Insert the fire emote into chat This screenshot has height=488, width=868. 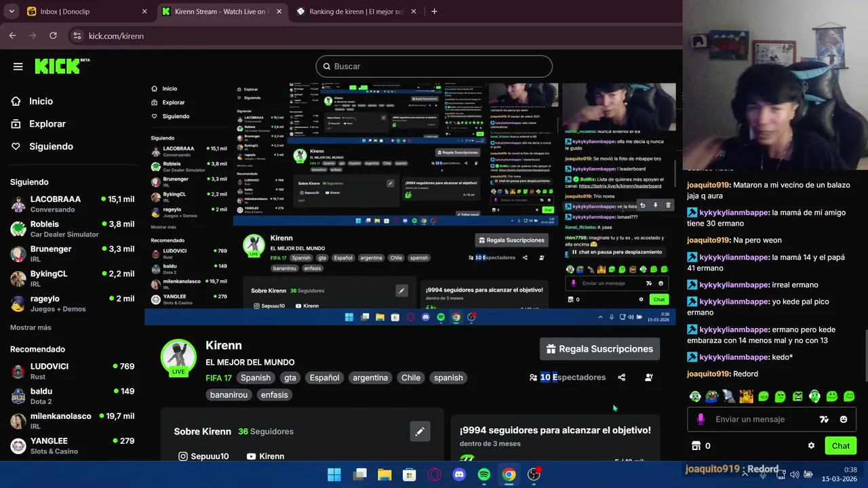746,396
